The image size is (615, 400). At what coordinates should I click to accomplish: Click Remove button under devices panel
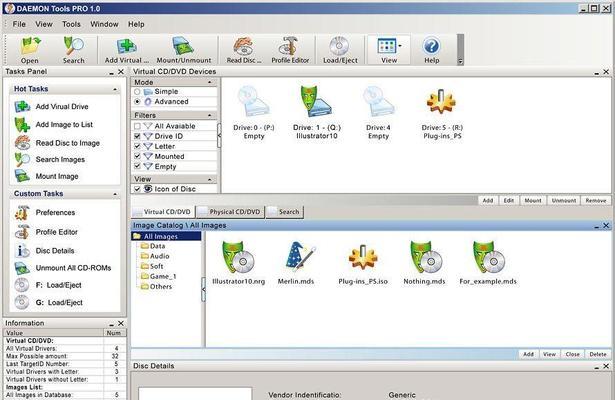point(596,200)
